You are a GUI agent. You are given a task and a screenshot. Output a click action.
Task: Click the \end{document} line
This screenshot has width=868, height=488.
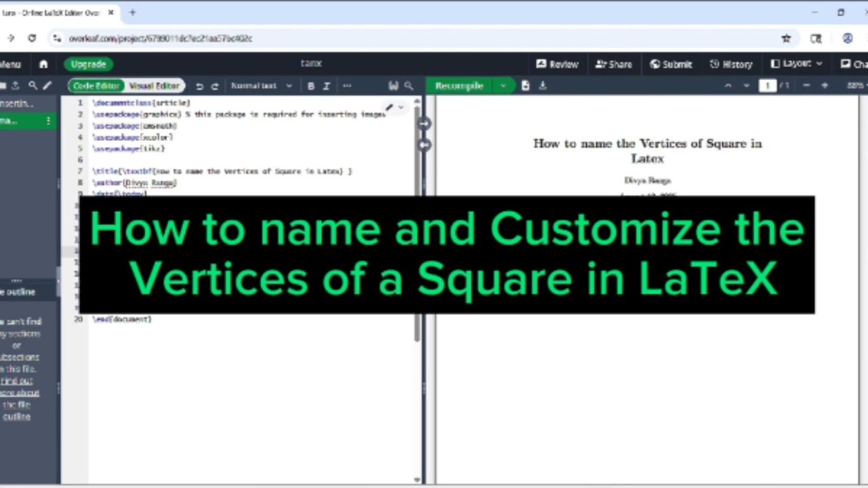pyautogui.click(x=122, y=319)
